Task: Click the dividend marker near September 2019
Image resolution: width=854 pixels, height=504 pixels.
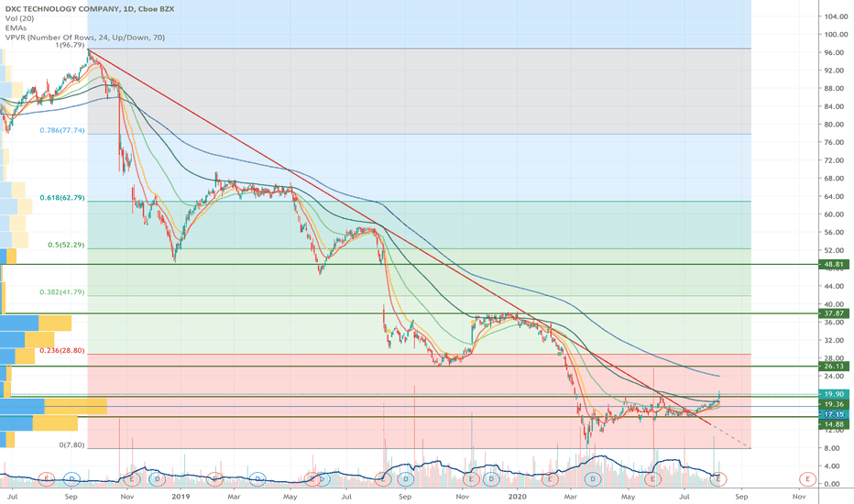Action: 406,479
